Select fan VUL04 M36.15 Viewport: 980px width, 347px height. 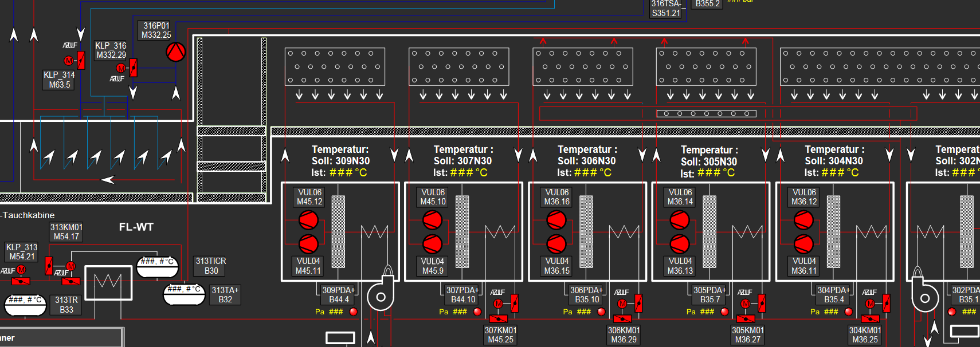556,244
